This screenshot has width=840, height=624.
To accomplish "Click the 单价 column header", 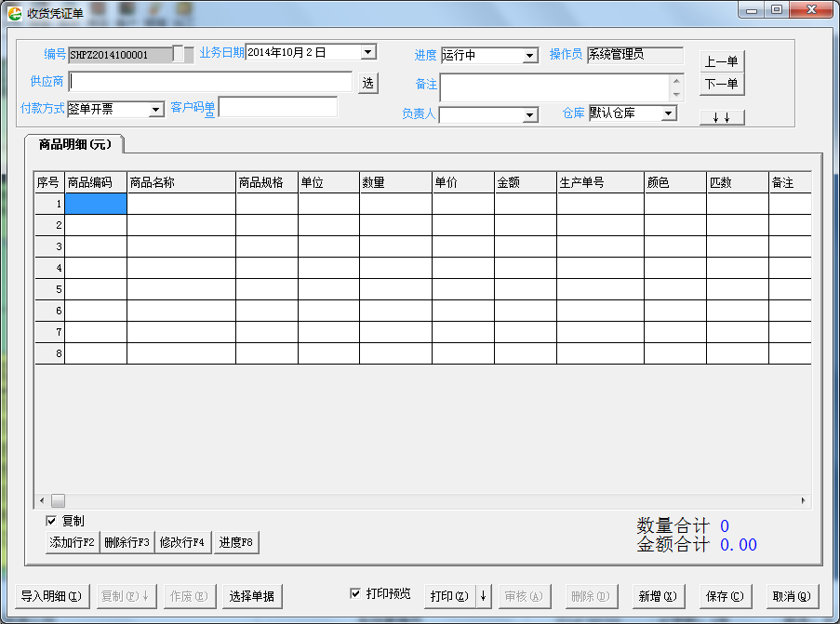I will click(x=463, y=182).
